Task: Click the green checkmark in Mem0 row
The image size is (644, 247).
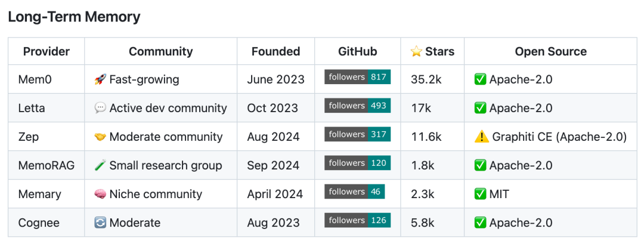Action: 480,79
